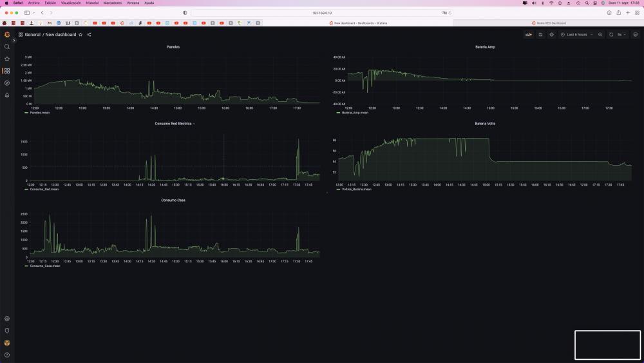The height and width of the screenshot is (363, 644).
Task: Open Safari share button
Action: point(618,13)
